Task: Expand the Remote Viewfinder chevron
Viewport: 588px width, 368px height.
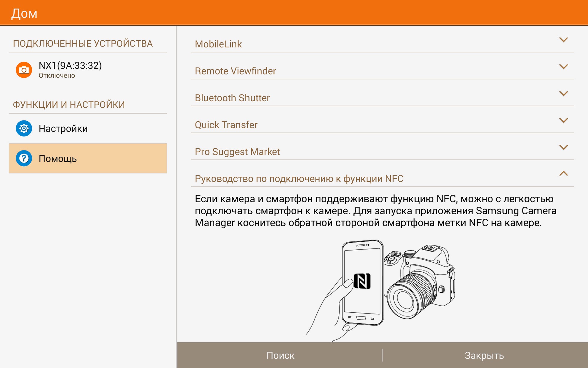Action: click(563, 67)
